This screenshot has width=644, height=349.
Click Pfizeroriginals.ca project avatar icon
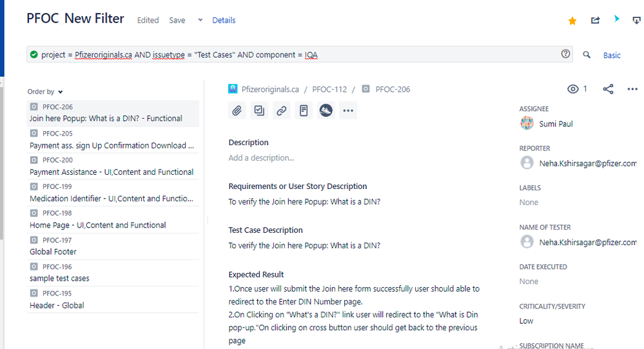click(233, 89)
